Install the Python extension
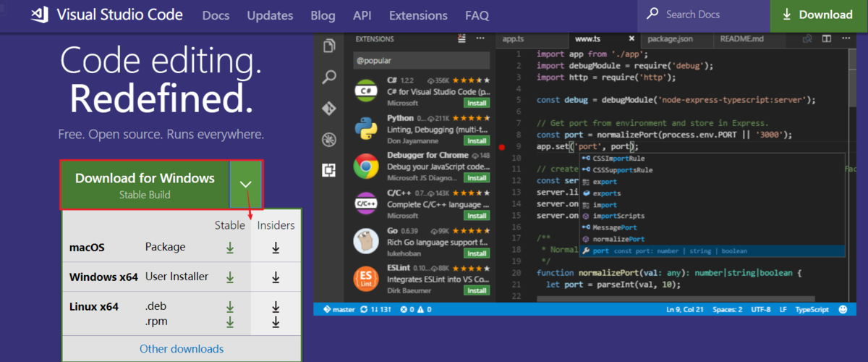 click(x=476, y=140)
